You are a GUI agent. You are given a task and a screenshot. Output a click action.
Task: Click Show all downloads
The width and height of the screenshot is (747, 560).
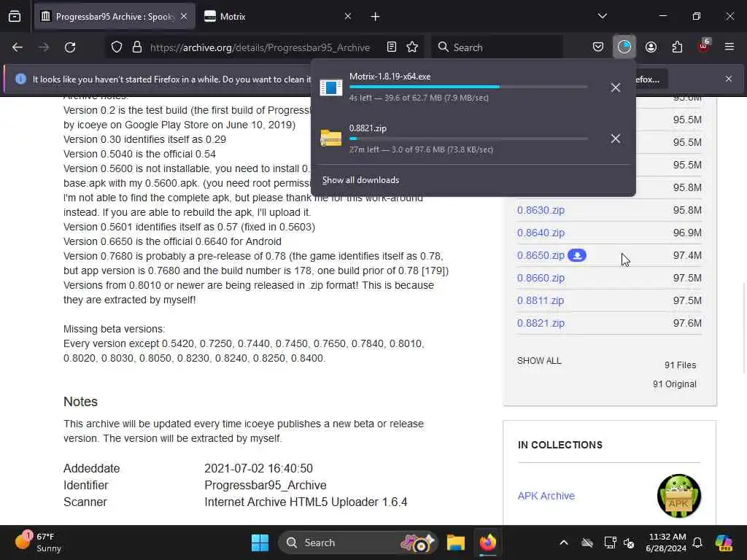tap(360, 180)
